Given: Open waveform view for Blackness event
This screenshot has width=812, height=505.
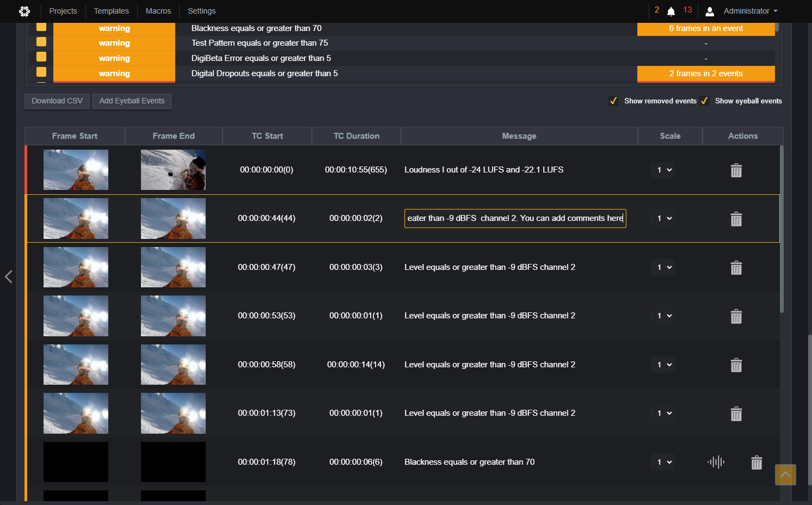Looking at the screenshot, I should point(716,462).
